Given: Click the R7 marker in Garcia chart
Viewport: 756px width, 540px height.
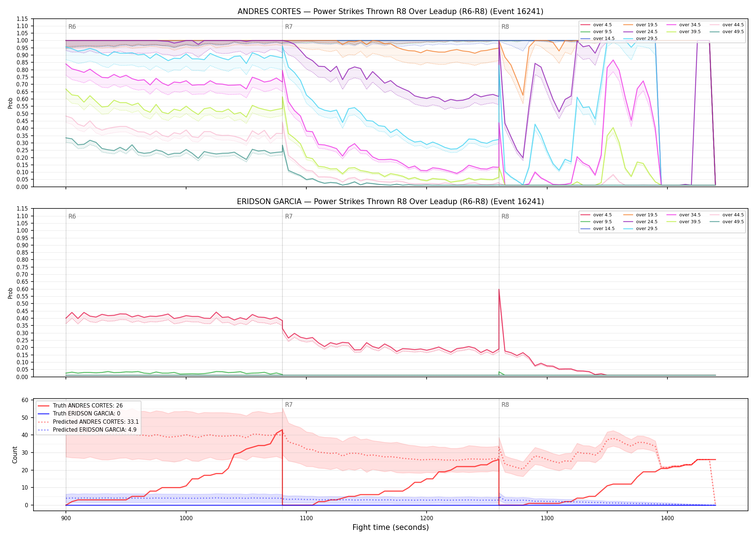Looking at the screenshot, I should tap(289, 216).
